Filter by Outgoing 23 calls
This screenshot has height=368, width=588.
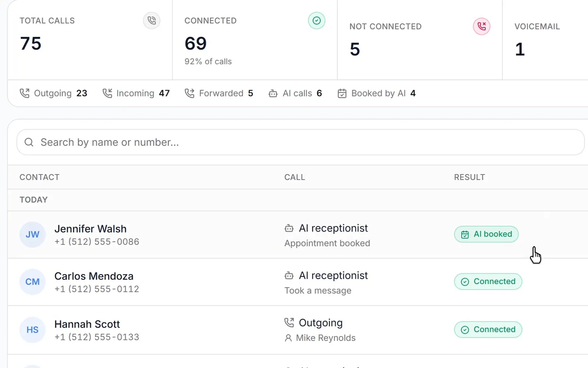(53, 93)
